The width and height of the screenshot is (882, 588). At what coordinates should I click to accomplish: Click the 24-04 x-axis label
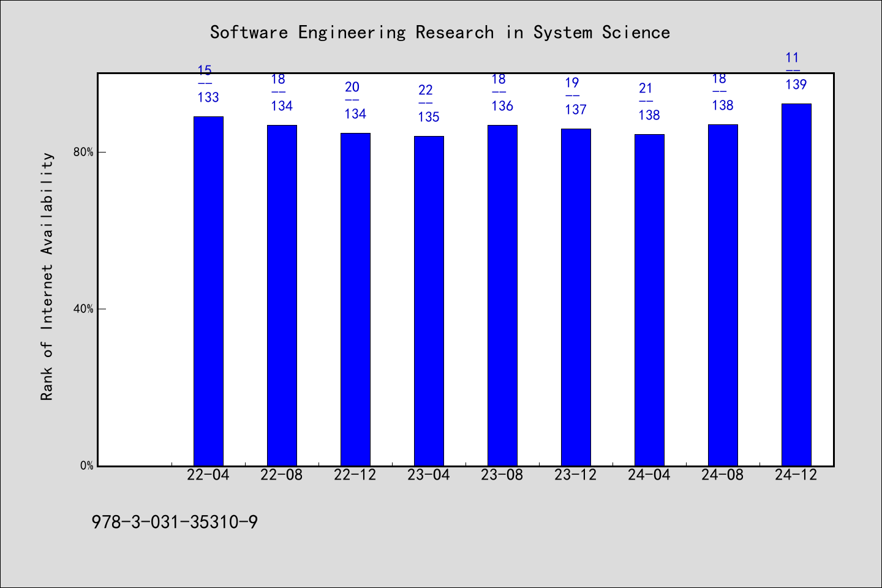649,475
